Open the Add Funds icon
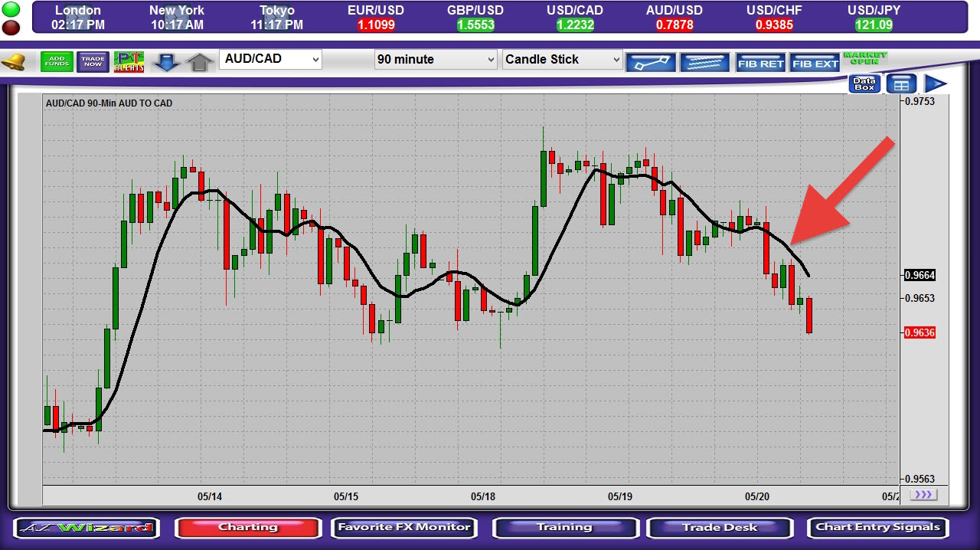This screenshot has height=550, width=980. [x=57, y=61]
